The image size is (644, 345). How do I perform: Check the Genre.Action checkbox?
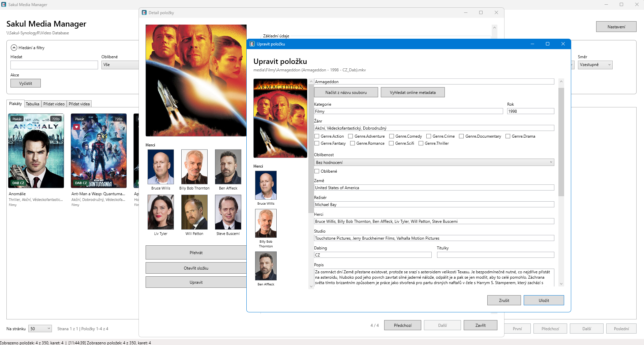(x=317, y=136)
